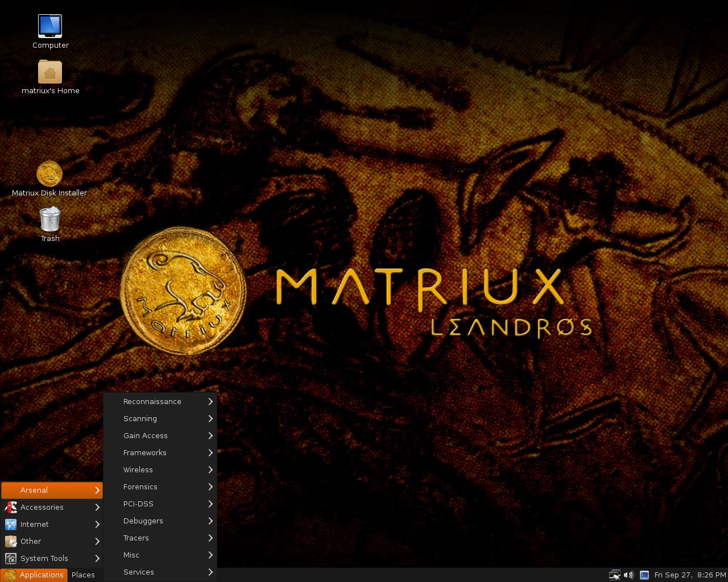The image size is (728, 582).
Task: Expand the Misc submenu arrow
Action: click(x=210, y=555)
